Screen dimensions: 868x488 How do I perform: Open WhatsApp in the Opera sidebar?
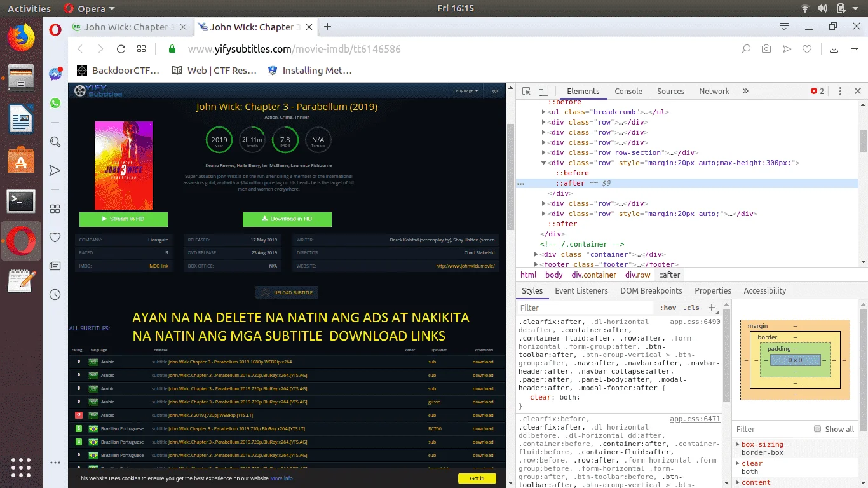pyautogui.click(x=55, y=103)
